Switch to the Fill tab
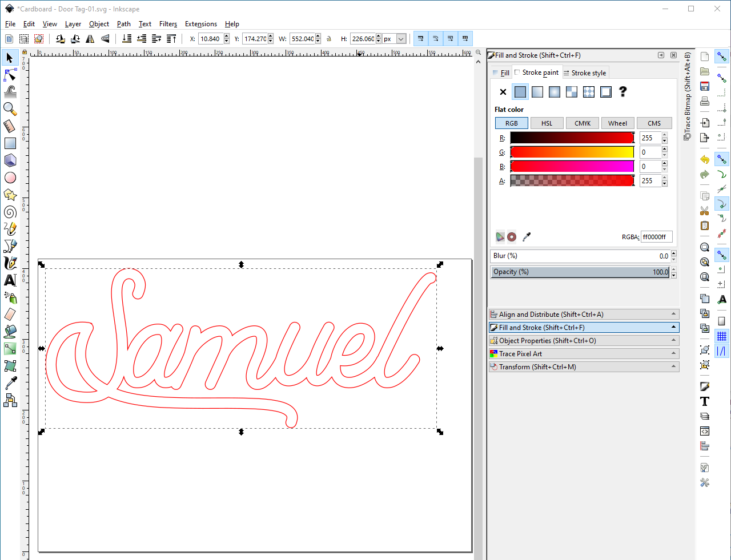 click(x=501, y=72)
